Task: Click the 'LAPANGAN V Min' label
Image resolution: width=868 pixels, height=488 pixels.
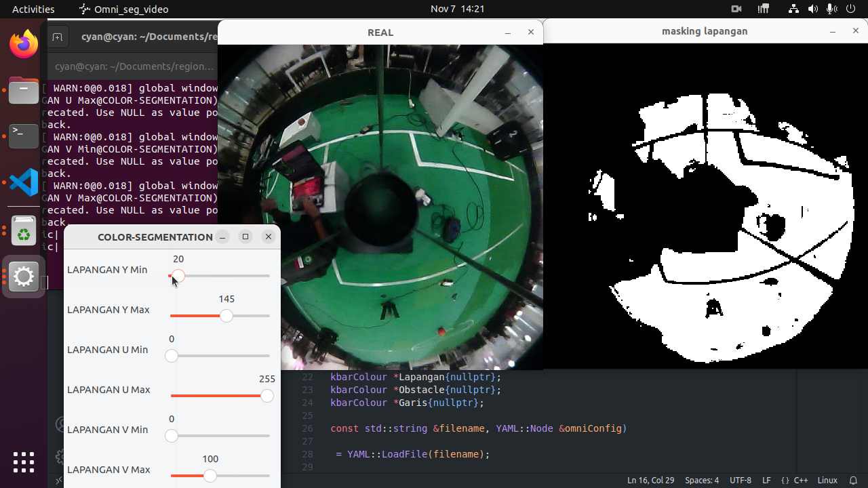Action: coord(107,430)
